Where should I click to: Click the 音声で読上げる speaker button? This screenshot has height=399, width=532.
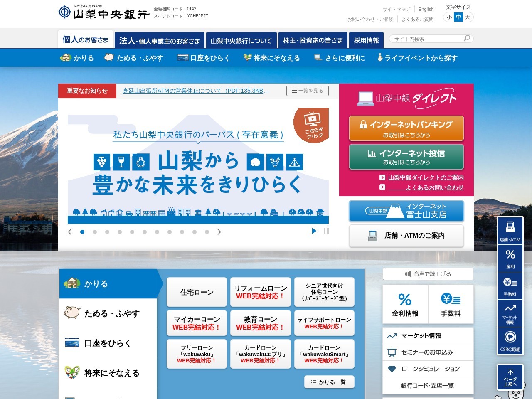[x=428, y=274]
